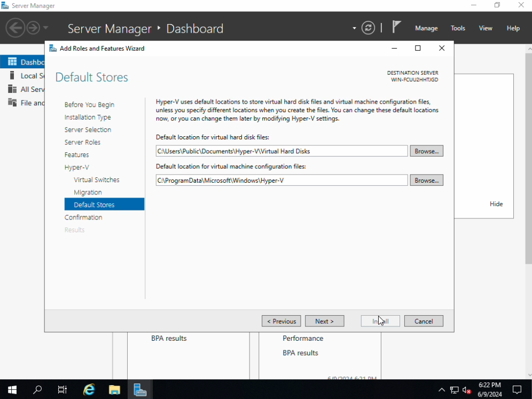The image size is (532, 399).
Task: Go to Virtual Switches wizard step
Action: click(97, 180)
